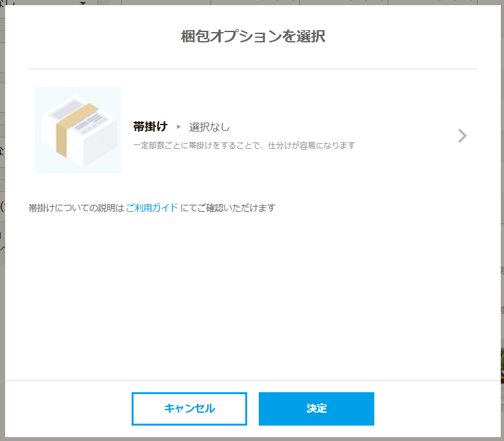Click the blank area above the button footer
504x441 pixels.
pos(252,308)
